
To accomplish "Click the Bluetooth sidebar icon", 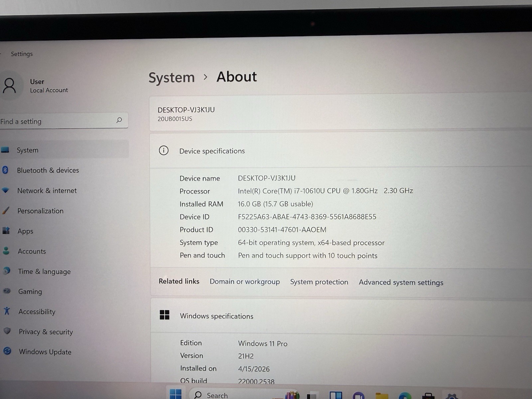I will 5,170.
